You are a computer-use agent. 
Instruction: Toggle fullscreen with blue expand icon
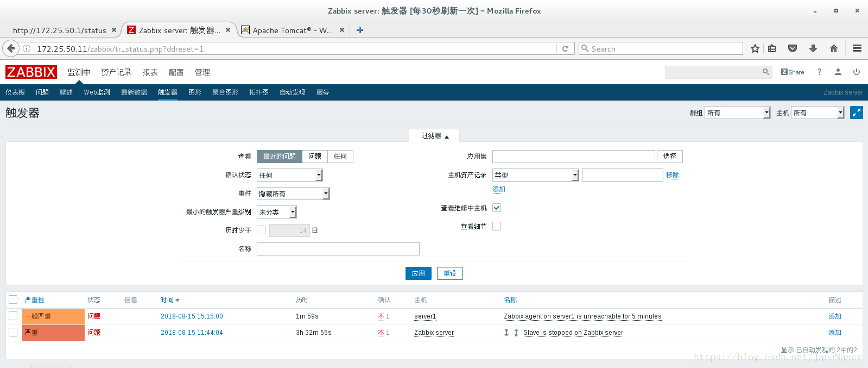pos(857,113)
